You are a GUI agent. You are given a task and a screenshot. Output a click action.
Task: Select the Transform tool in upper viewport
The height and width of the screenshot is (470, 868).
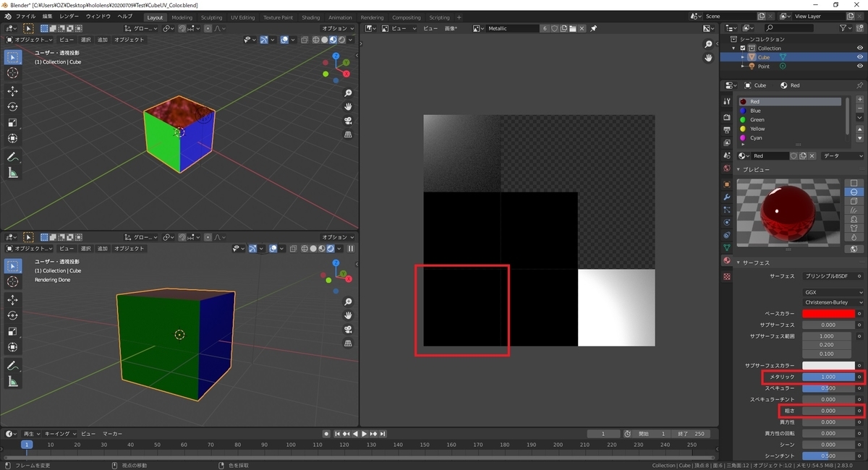click(x=12, y=139)
